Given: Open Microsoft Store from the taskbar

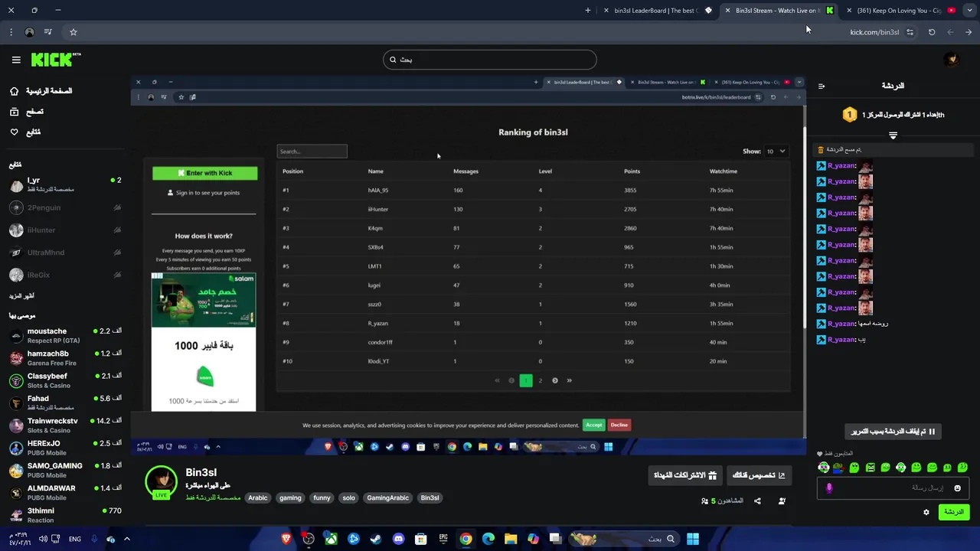Looking at the screenshot, I should click(x=421, y=539).
